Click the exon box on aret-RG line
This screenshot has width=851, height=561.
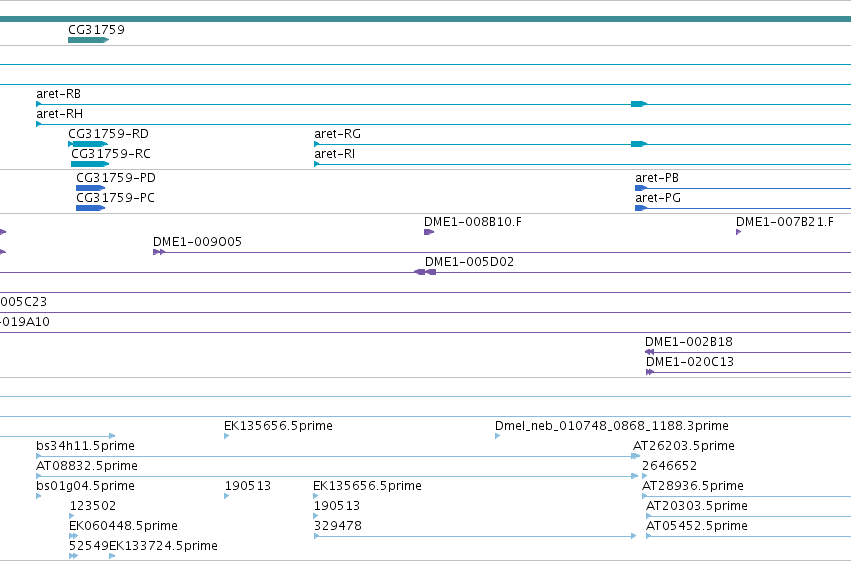click(x=639, y=144)
